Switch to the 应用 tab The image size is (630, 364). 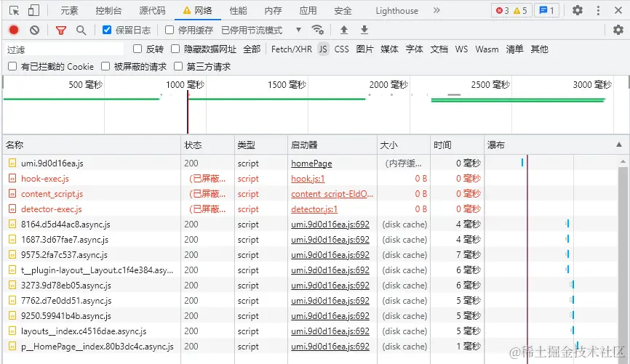[x=308, y=10]
